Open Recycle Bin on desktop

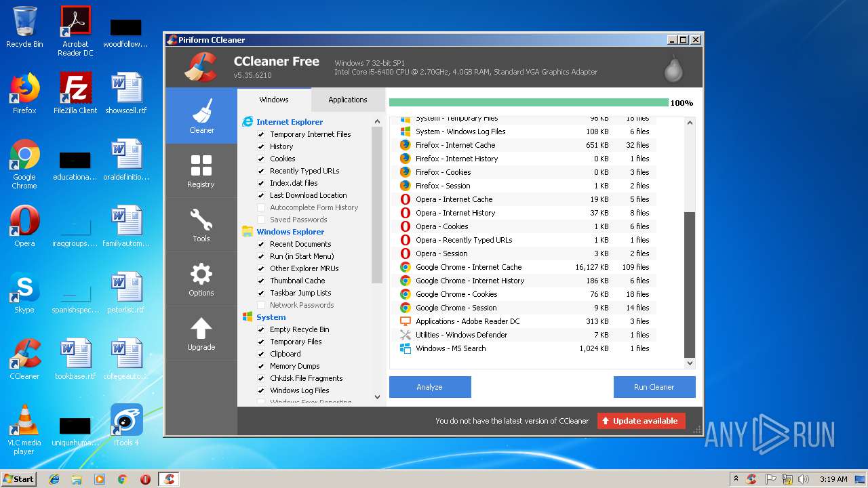pos(24,27)
